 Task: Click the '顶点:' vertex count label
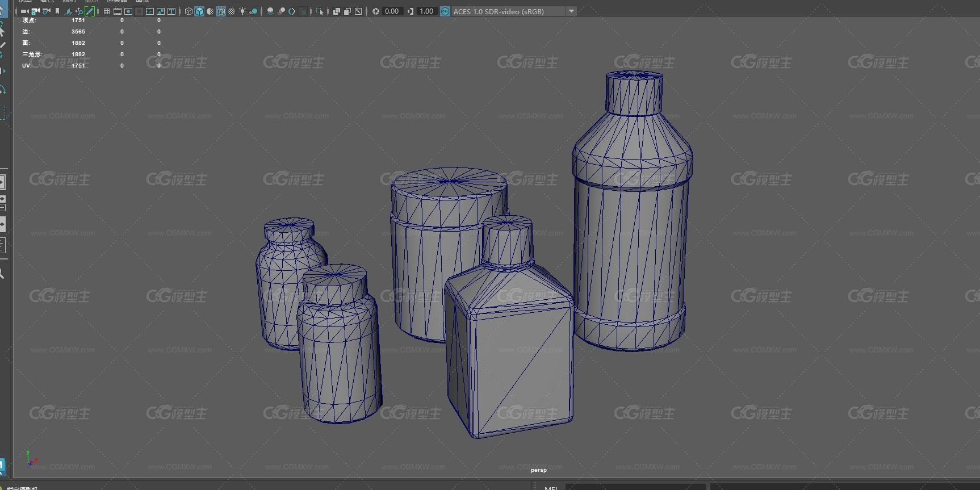[x=29, y=20]
